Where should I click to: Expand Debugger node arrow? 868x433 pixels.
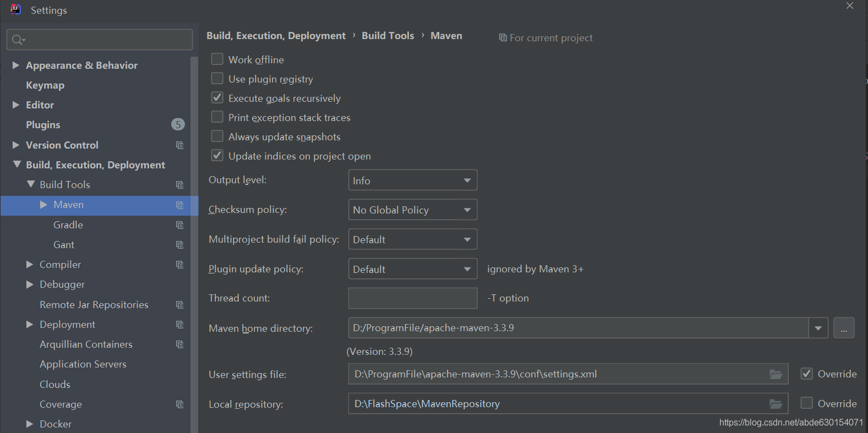point(30,284)
